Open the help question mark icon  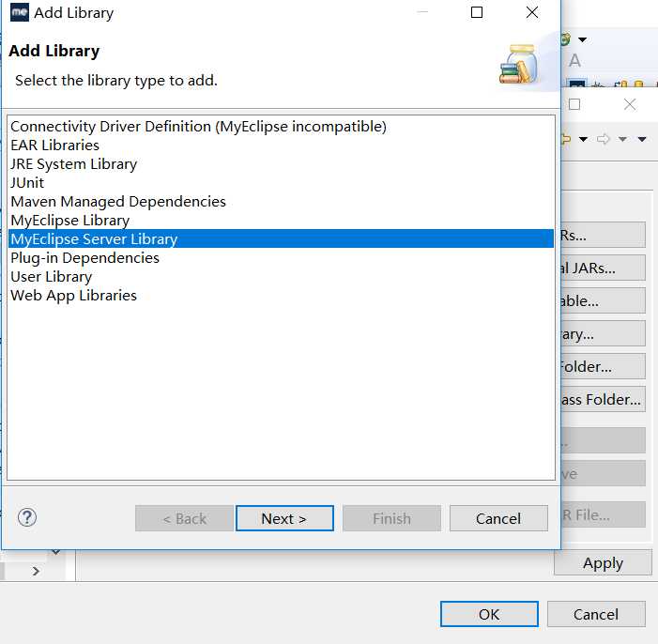pos(27,517)
